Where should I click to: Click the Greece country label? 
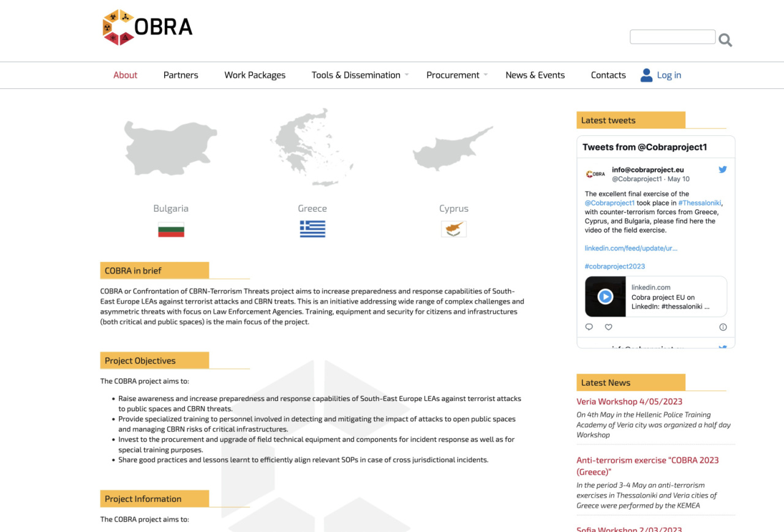click(312, 208)
